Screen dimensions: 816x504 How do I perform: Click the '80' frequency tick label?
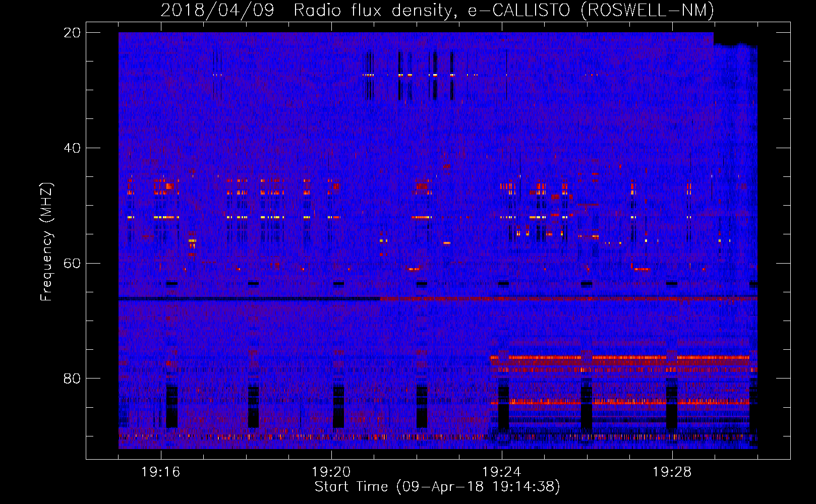pos(72,379)
